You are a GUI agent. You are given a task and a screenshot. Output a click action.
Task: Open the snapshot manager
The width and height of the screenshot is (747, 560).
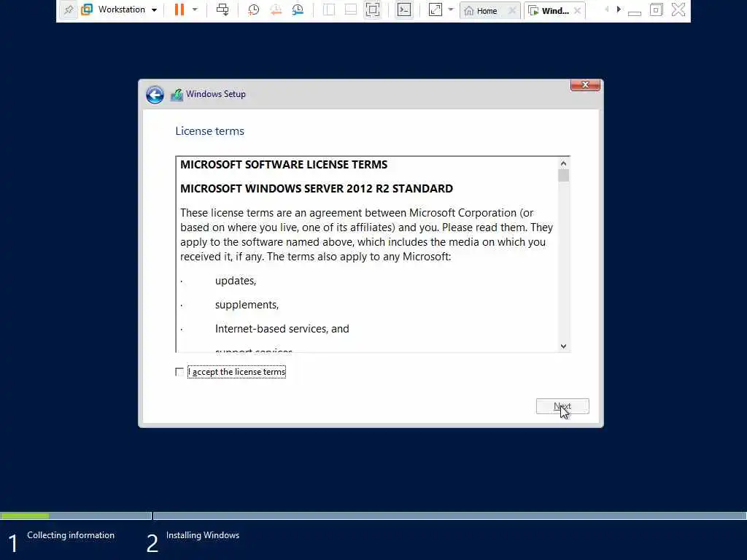coord(298,9)
